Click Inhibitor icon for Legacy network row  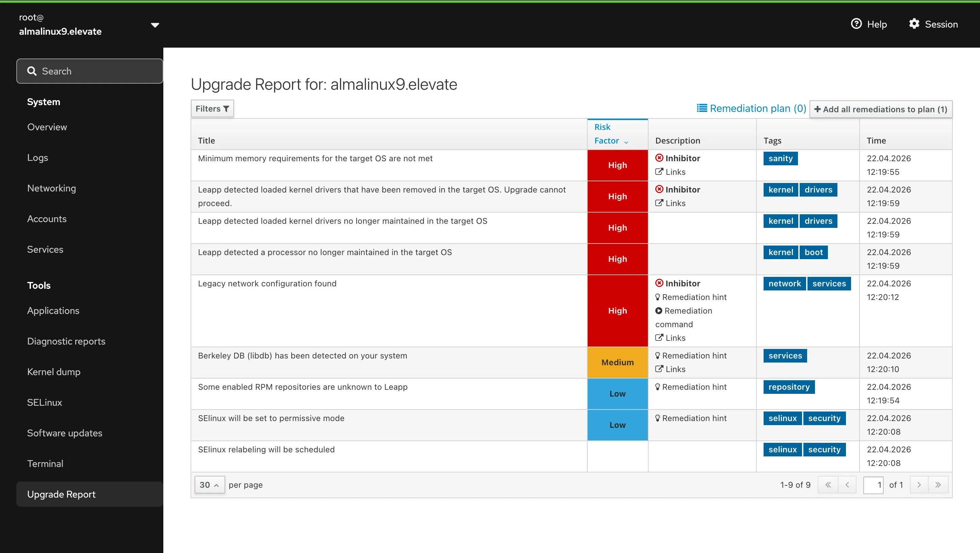click(659, 283)
